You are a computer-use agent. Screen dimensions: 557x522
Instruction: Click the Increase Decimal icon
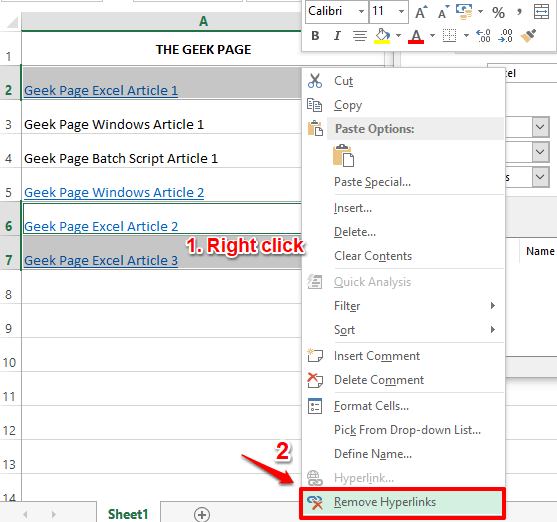[483, 36]
